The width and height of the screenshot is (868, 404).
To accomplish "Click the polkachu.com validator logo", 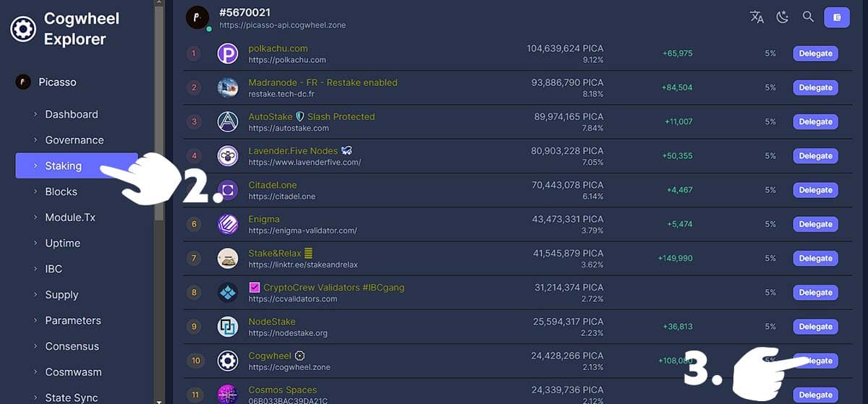I will (228, 53).
